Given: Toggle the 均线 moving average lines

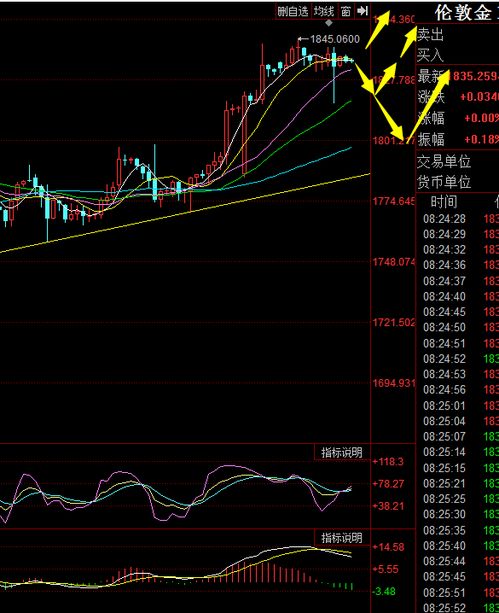Looking at the screenshot, I should point(324,11).
